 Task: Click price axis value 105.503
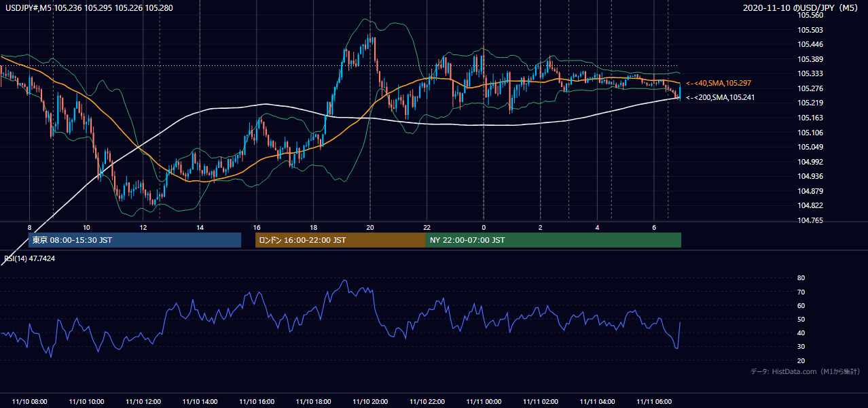[811, 30]
